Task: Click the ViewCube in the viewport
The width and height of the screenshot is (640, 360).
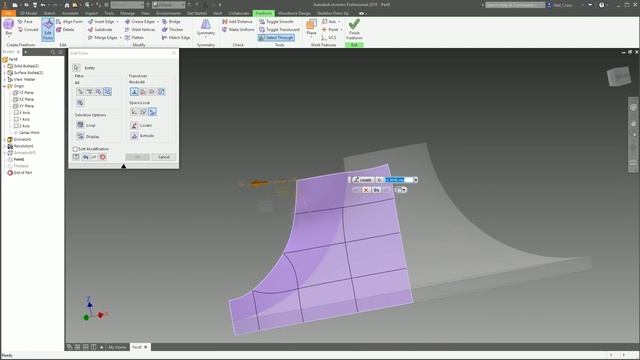Action: click(620, 76)
